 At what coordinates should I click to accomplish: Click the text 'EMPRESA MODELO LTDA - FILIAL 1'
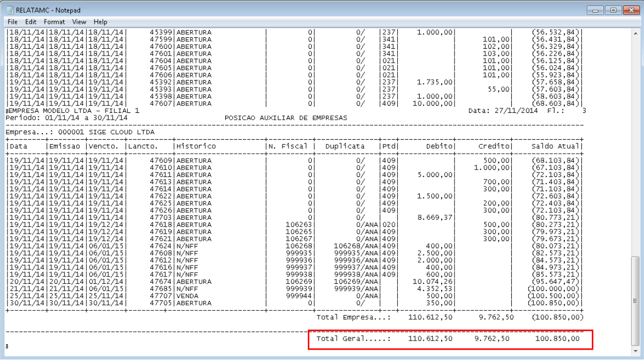pos(74,111)
